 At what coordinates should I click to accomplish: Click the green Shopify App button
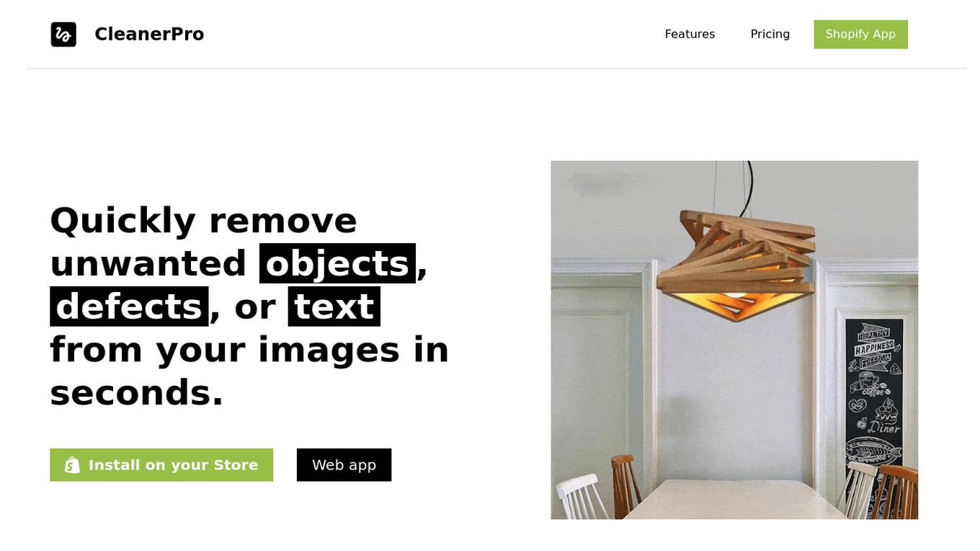[860, 35]
